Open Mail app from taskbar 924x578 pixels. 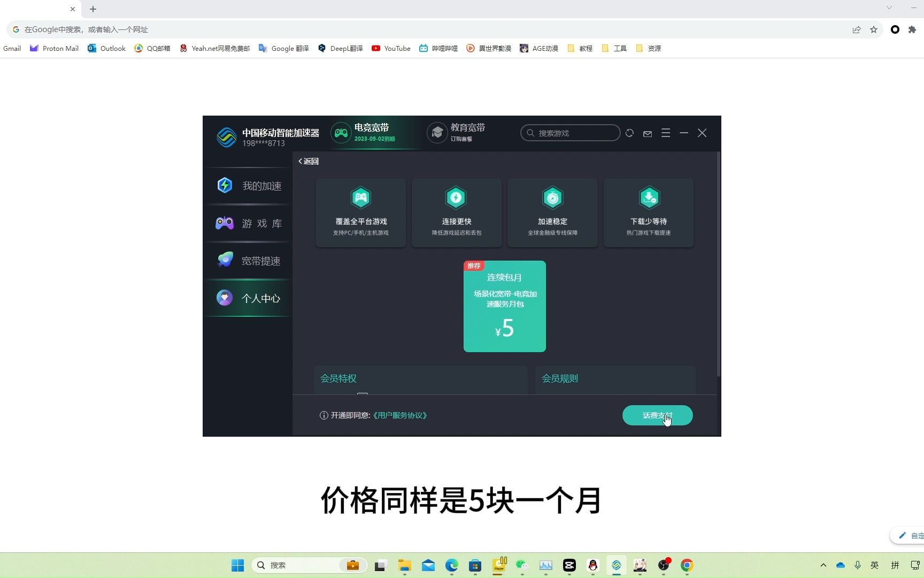(428, 565)
